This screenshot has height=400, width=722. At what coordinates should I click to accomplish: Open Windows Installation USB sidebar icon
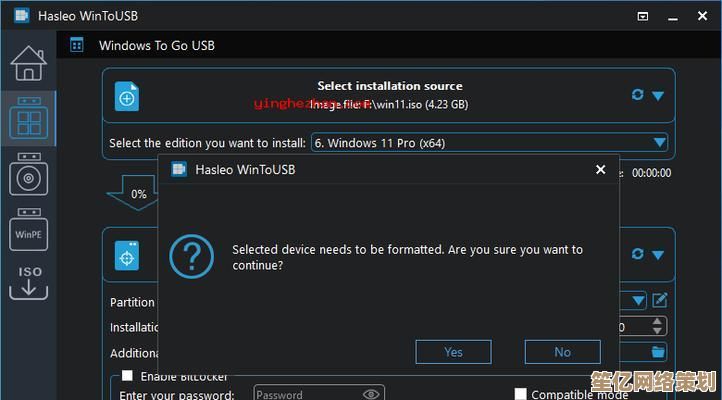coord(29,174)
